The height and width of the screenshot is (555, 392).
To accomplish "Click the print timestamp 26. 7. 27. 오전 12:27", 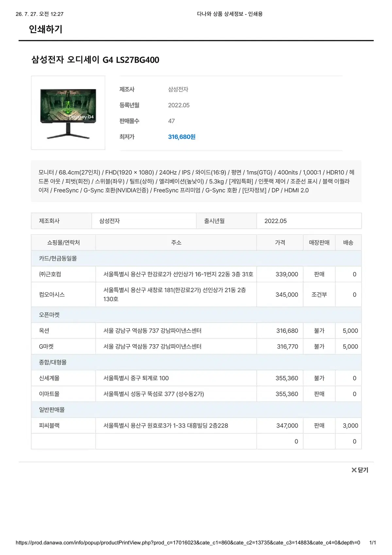I will (x=40, y=14).
